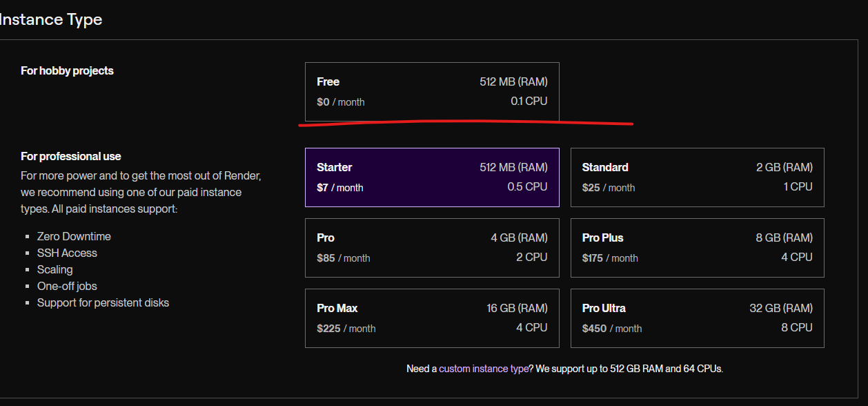Screen dimensions: 868x406
Task: Click the '0.1 CPU' value
Action: (x=529, y=101)
